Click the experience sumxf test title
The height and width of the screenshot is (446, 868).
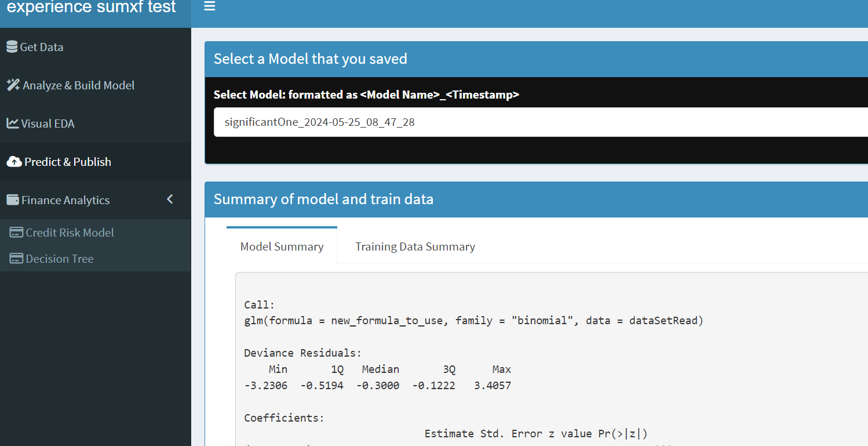(x=92, y=7)
